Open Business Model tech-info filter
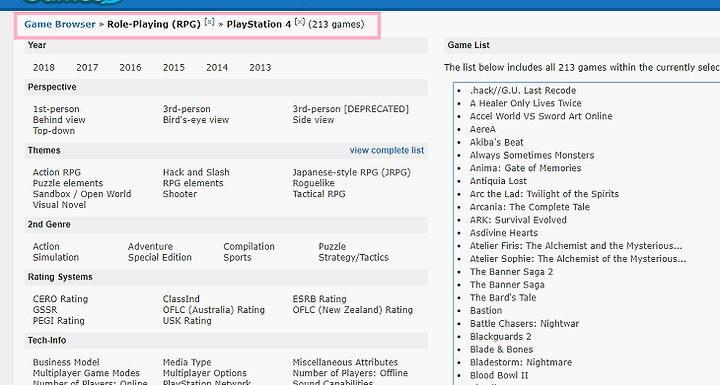The width and height of the screenshot is (720, 385). coord(66,362)
